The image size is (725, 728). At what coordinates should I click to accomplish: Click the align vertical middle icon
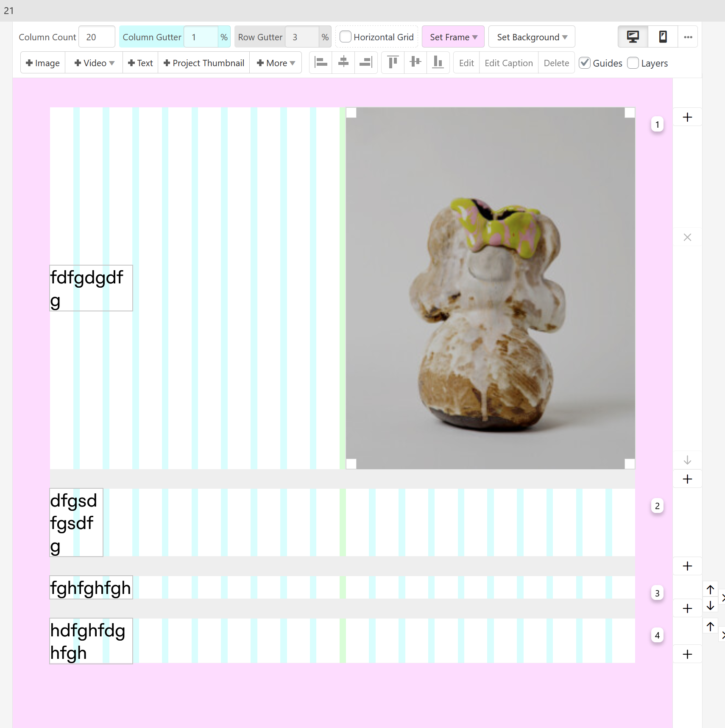tap(415, 63)
